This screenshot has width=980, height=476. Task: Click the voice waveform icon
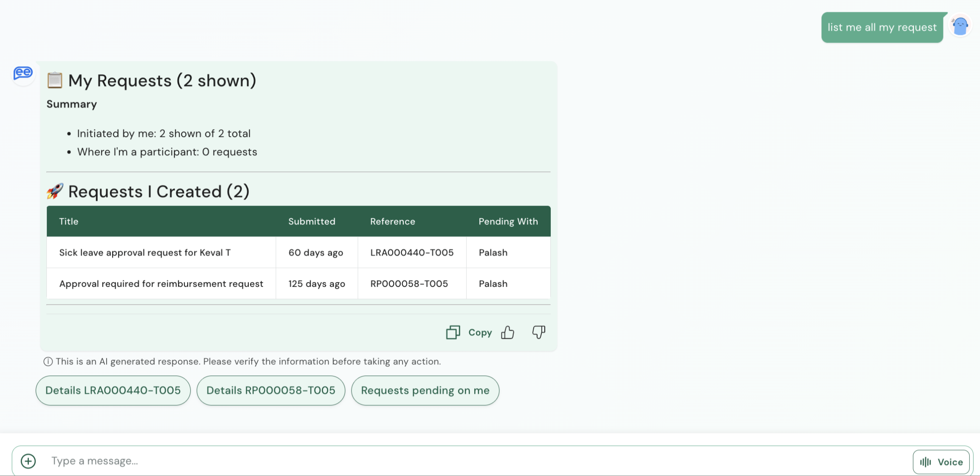(x=926, y=462)
